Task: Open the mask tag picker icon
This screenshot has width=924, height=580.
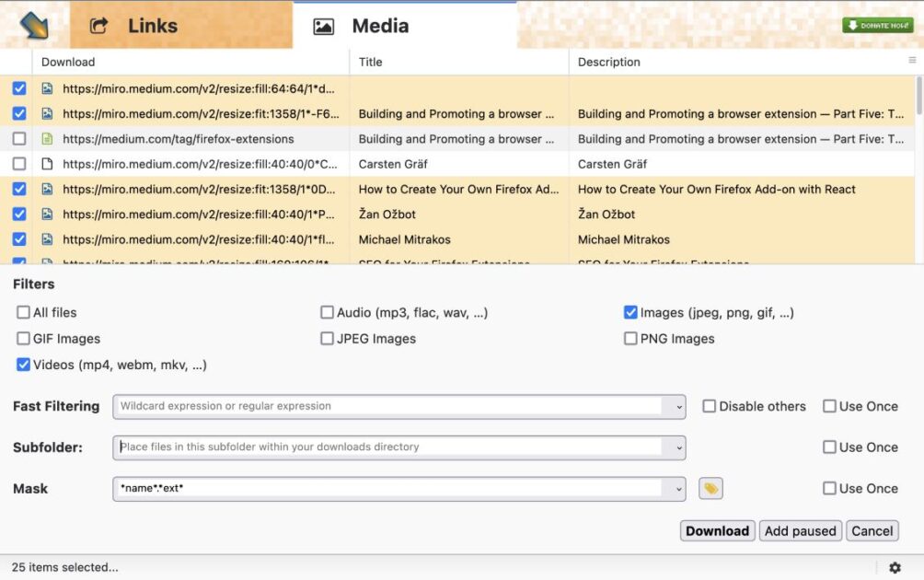Action: point(710,488)
